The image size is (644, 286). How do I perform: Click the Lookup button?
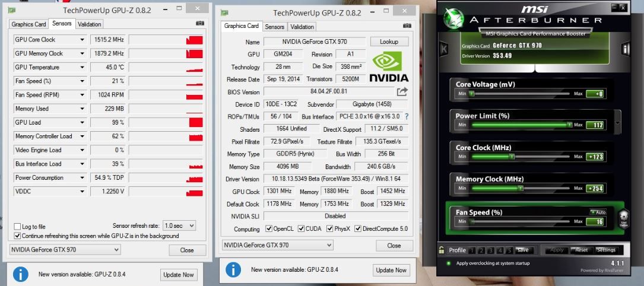pyautogui.click(x=389, y=42)
